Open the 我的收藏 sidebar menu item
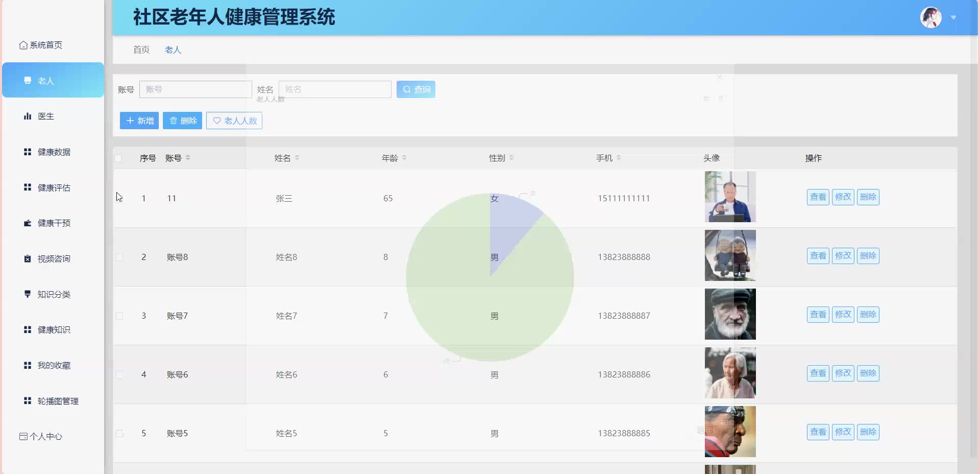The image size is (980, 474). tap(53, 366)
